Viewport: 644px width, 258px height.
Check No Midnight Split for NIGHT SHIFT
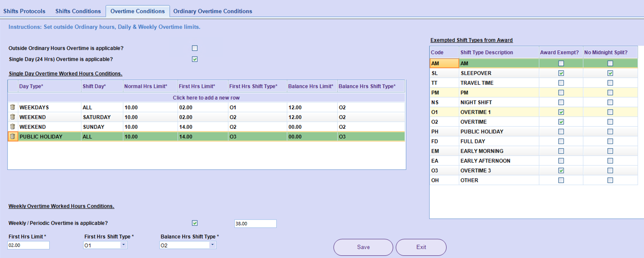tap(610, 103)
